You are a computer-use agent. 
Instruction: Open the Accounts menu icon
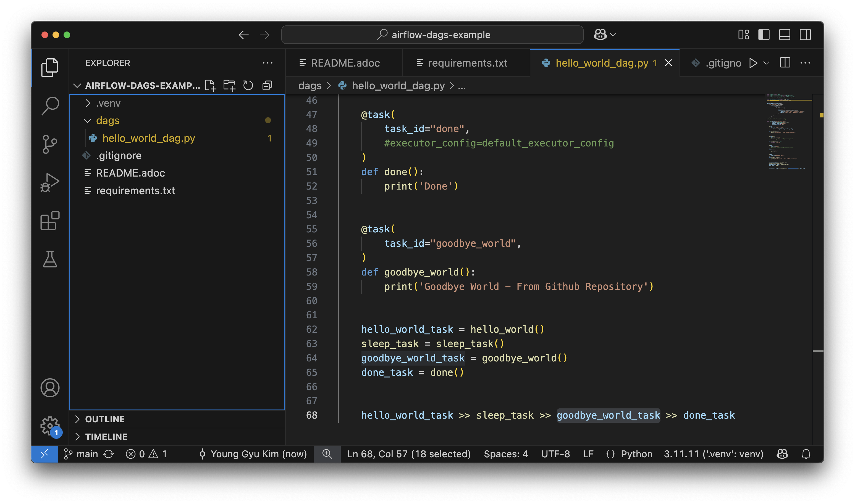[50, 387]
